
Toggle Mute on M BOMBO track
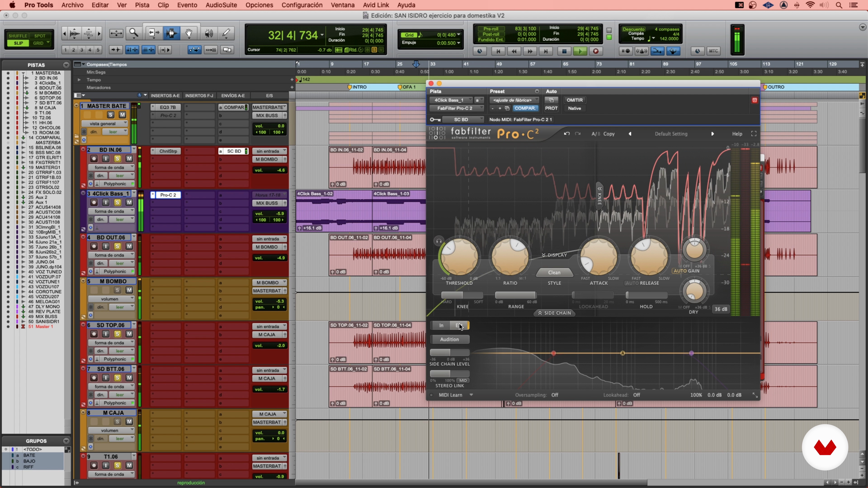129,290
